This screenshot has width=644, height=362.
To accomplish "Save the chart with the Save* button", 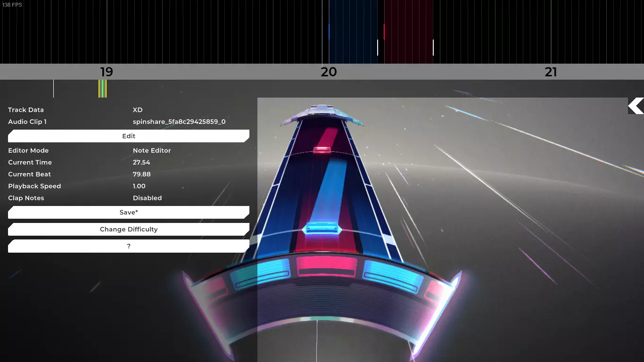I will pos(129,212).
